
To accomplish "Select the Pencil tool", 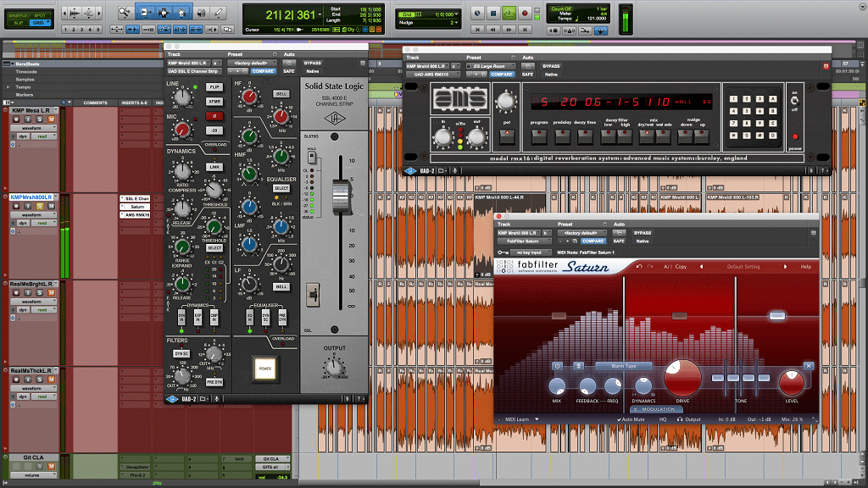I will tap(220, 12).
